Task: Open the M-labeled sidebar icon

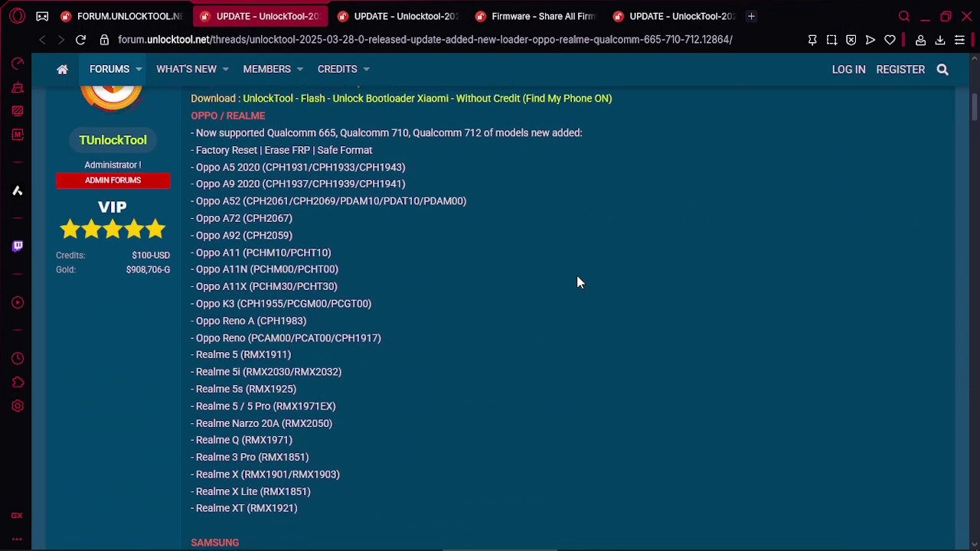Action: pyautogui.click(x=17, y=135)
